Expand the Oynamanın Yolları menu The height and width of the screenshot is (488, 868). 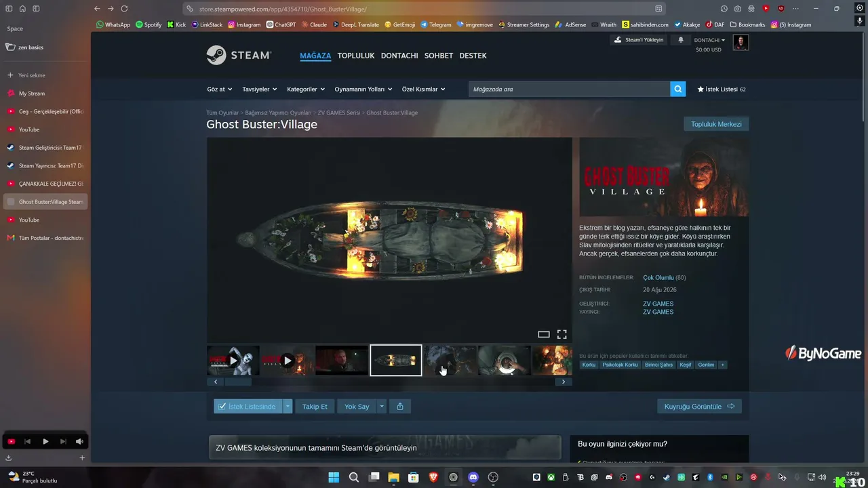pyautogui.click(x=364, y=89)
